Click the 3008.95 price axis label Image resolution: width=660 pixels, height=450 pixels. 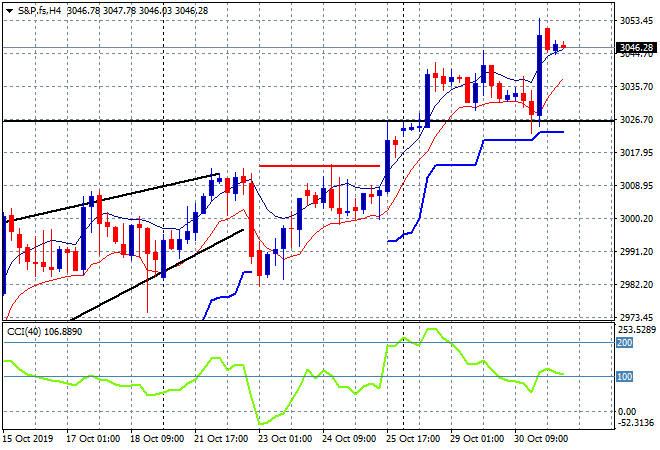coord(636,186)
